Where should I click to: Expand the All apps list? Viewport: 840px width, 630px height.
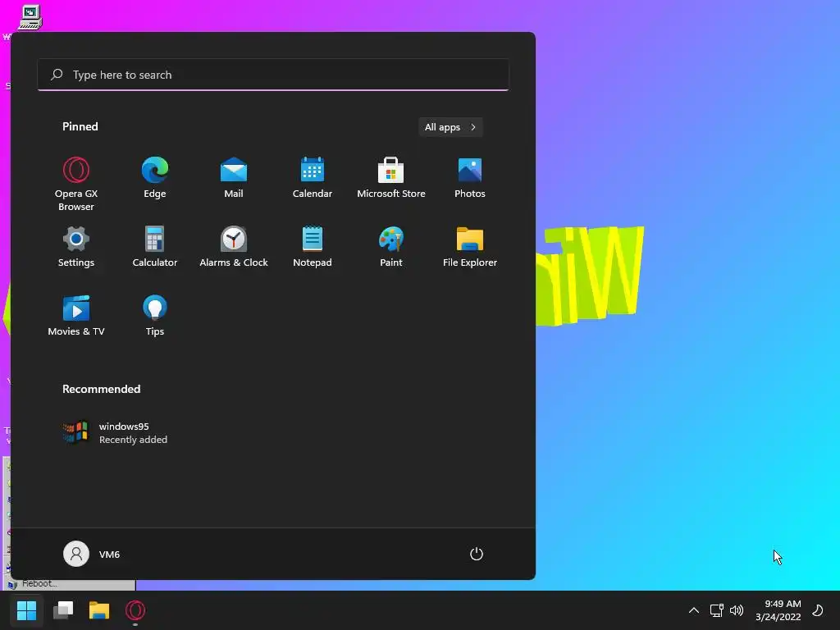tap(450, 127)
